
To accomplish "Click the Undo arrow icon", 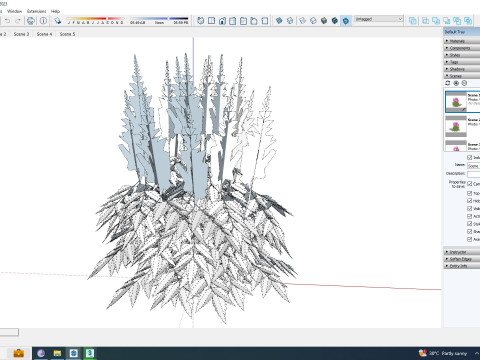I will pyautogui.click(x=7, y=21).
